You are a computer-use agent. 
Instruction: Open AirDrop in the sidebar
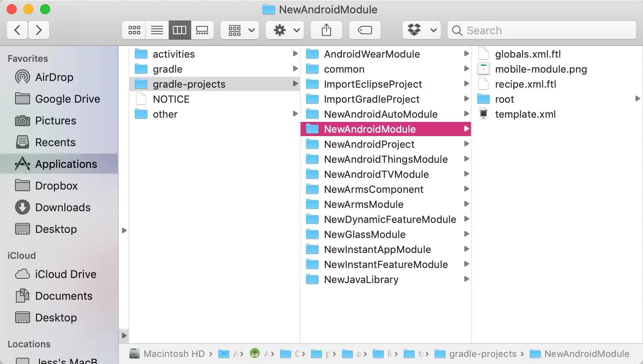(59, 77)
